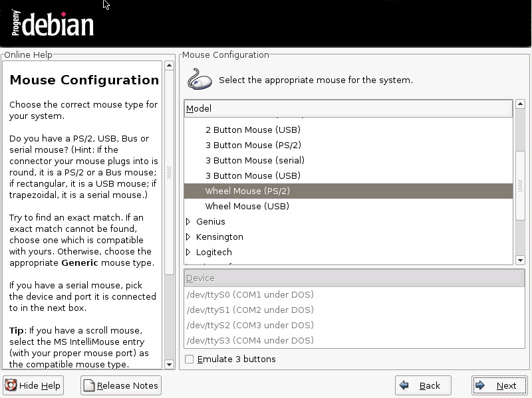Click the Online Help scroll-up arrow
This screenshot has height=398, width=532.
(169, 65)
